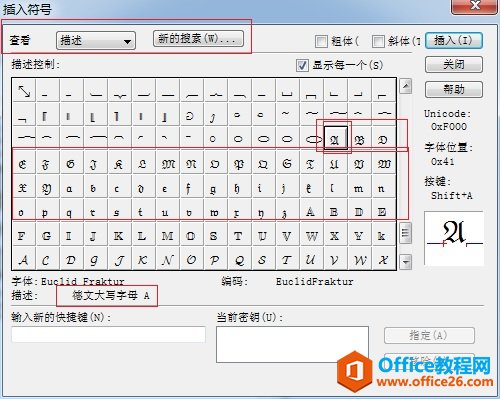The height and width of the screenshot is (399, 500).
Task: Select the Fraktur capital W symbol
Action: pyautogui.click(x=383, y=163)
